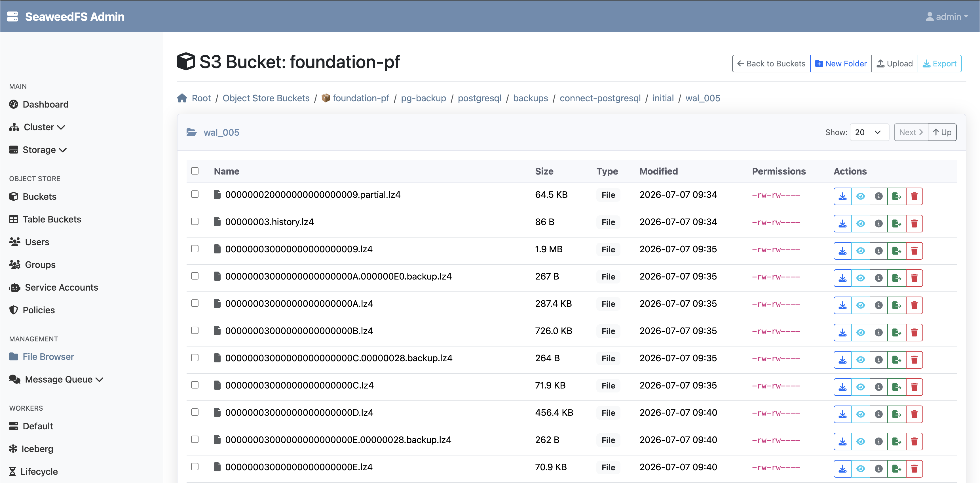Show info for 00000003000000000000000C.lz4
This screenshot has height=483, width=980.
tap(878, 387)
